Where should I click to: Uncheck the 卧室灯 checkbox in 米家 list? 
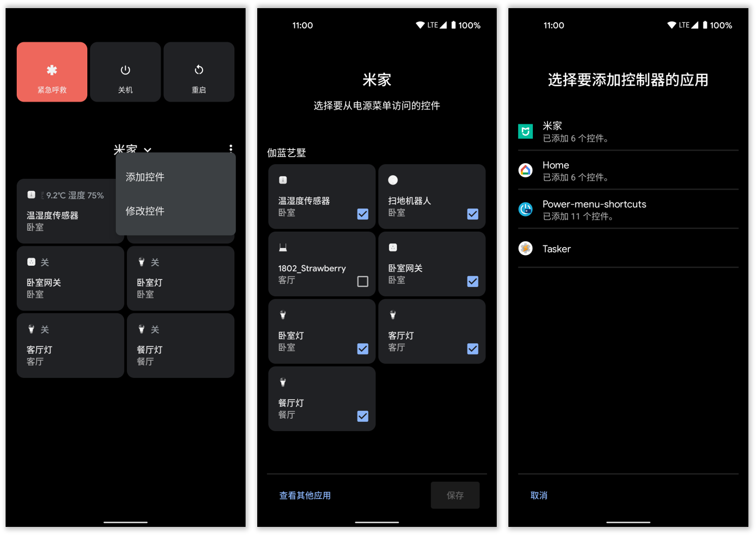tap(363, 349)
